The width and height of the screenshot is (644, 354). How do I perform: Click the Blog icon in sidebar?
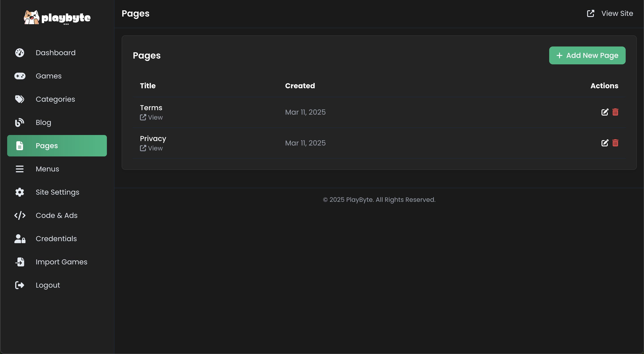19,122
